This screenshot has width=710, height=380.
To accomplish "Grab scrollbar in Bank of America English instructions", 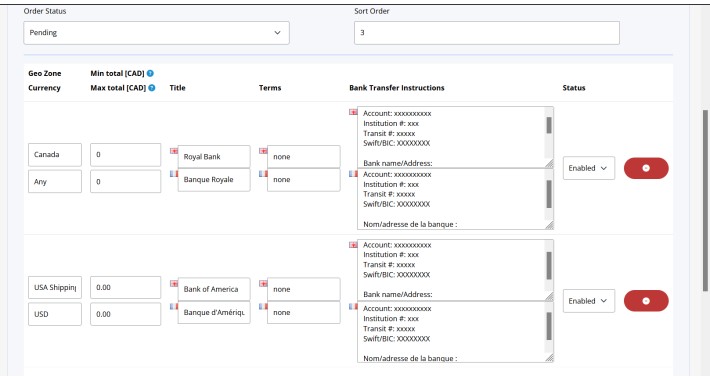I will click(x=549, y=266).
